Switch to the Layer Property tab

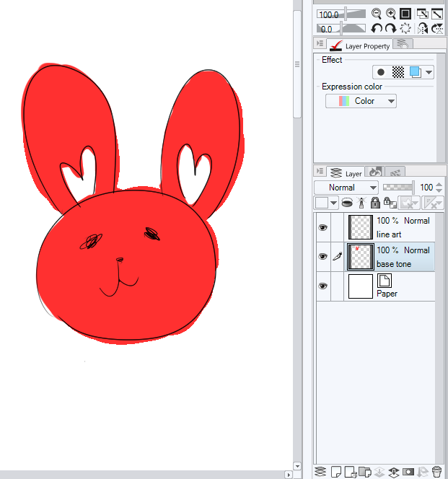(360, 45)
